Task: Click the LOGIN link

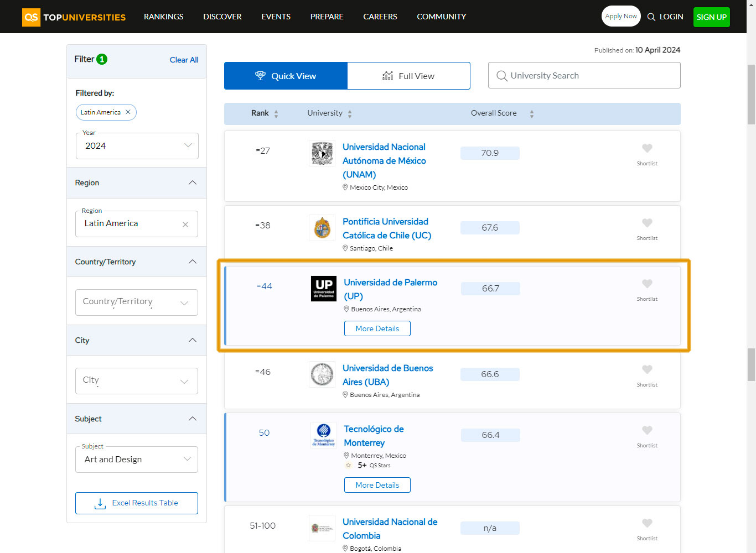Action: point(671,17)
